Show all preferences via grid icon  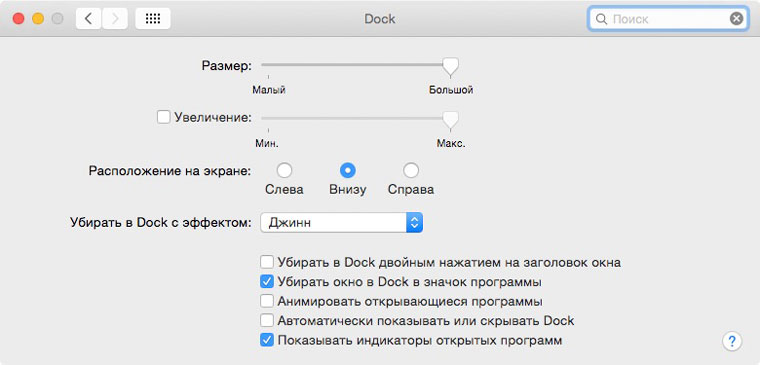pos(153,19)
